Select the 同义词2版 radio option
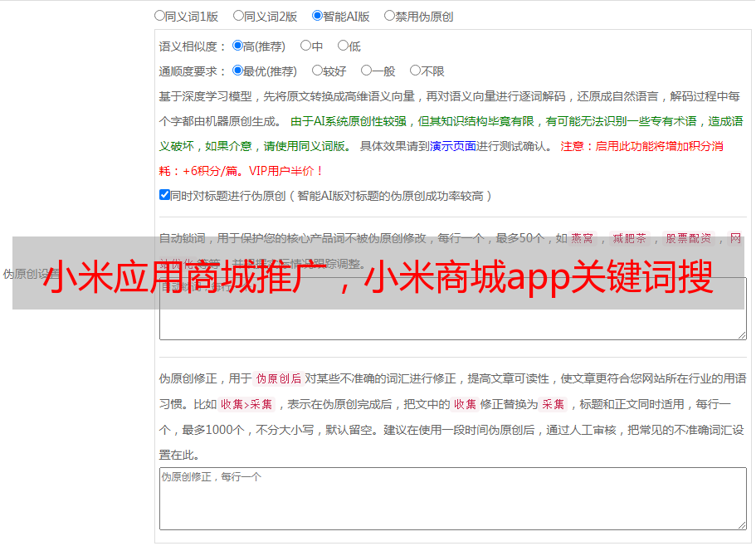The width and height of the screenshot is (756, 546). [238, 16]
